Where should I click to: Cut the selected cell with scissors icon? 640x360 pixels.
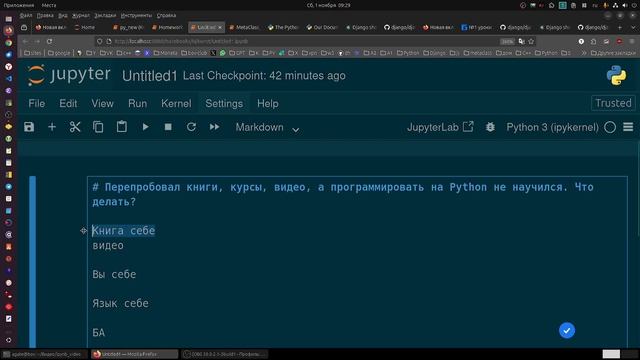[x=75, y=127]
